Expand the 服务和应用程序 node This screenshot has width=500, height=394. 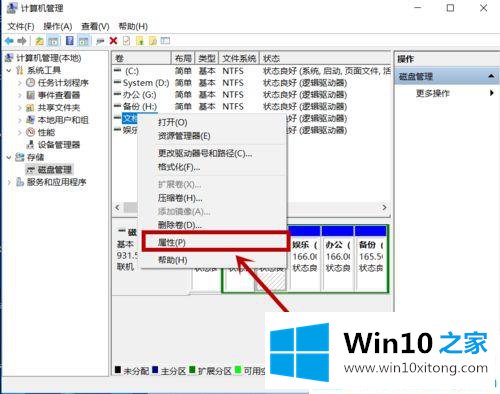click(9, 182)
